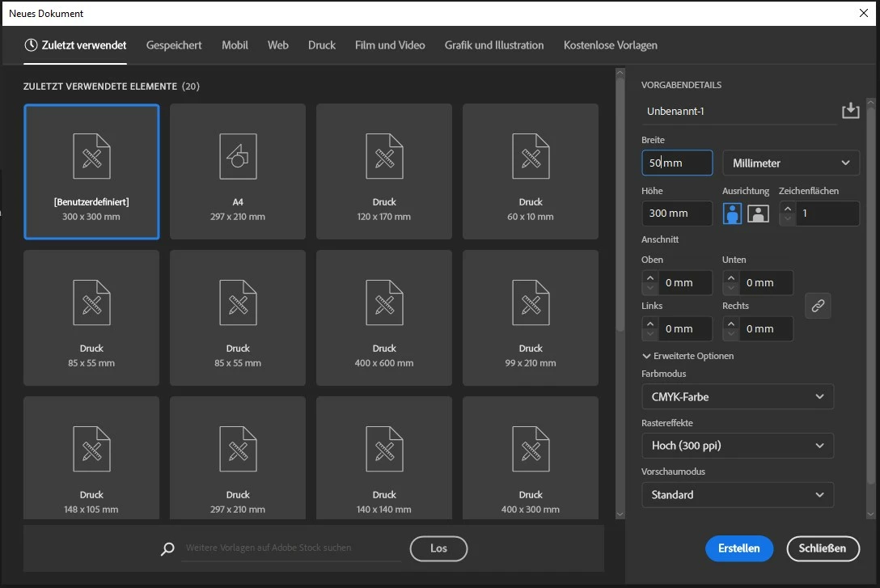The width and height of the screenshot is (880, 588).
Task: Open the Web tab
Action: pyautogui.click(x=277, y=44)
